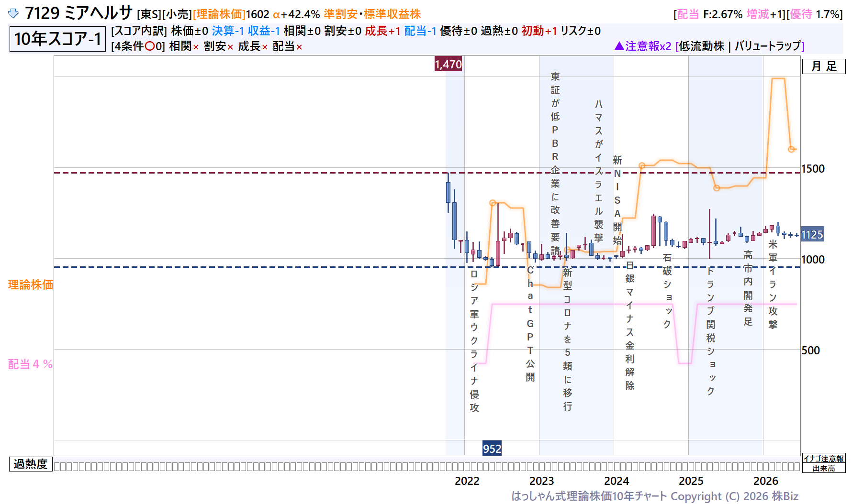
Task: Click the 2023 year axis label
Action: click(541, 481)
